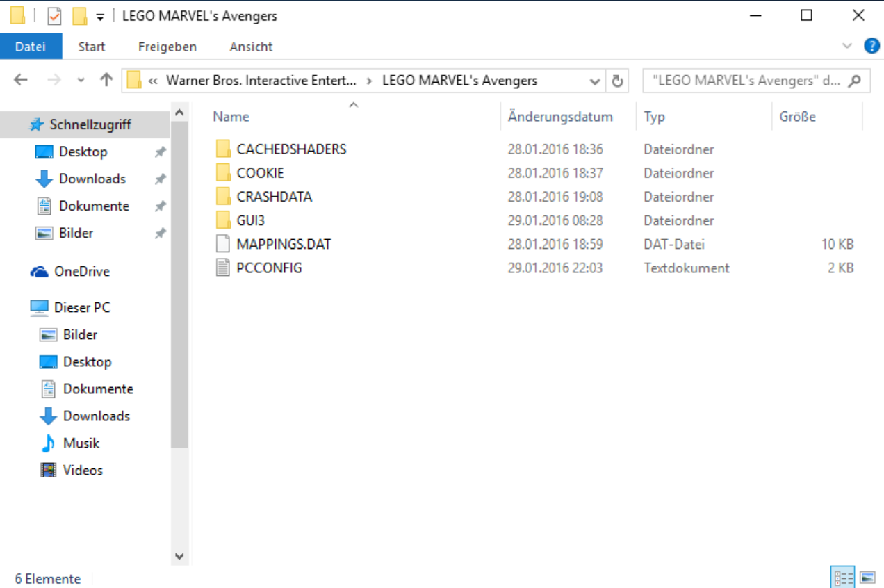Go up one folder level
This screenshot has height=588, width=884.
106,80
